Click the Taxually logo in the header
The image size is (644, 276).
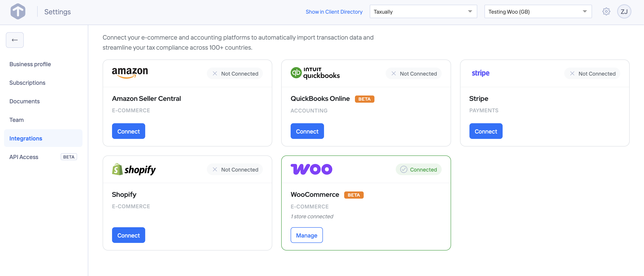18,11
